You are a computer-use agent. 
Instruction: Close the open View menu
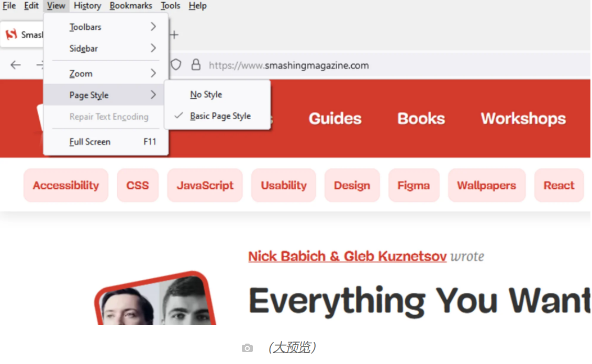[56, 6]
